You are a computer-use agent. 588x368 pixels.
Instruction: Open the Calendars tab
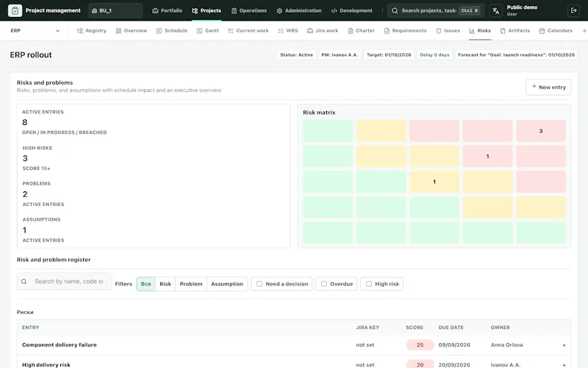point(556,31)
